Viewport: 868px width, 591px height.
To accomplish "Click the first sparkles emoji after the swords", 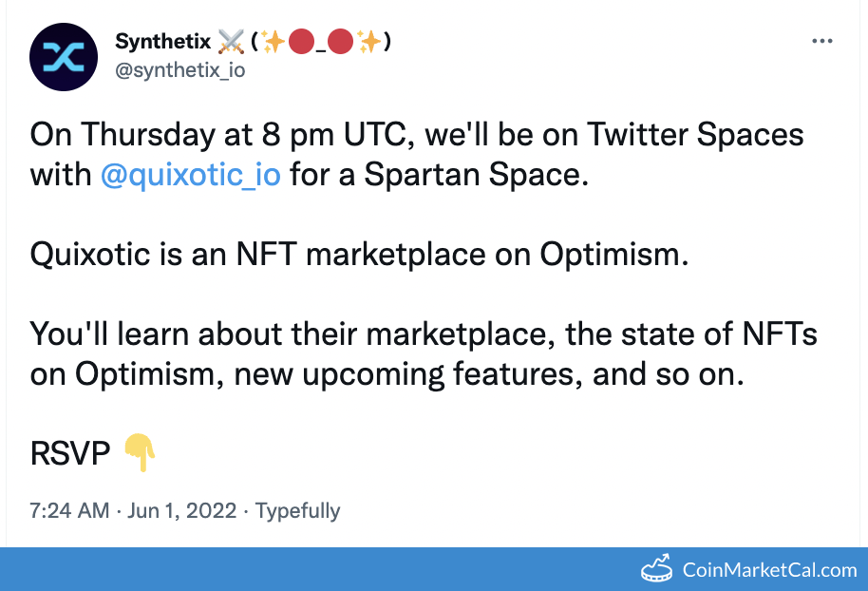I will (274, 42).
